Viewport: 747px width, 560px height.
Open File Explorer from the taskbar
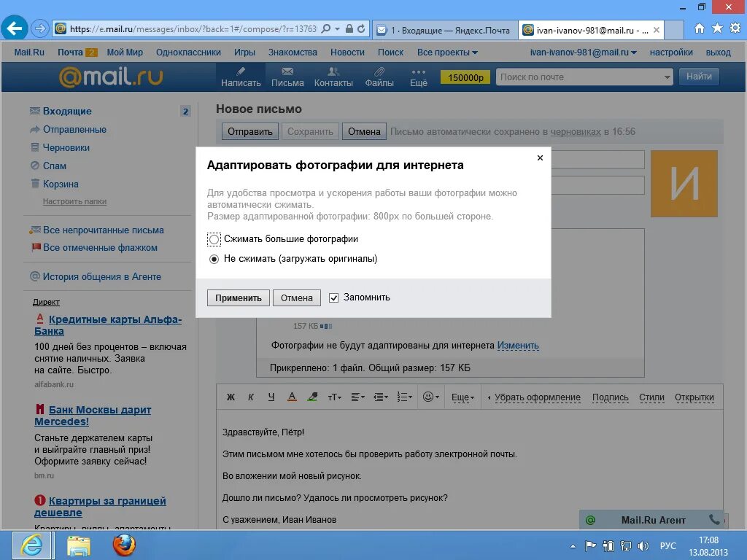pyautogui.click(x=79, y=545)
